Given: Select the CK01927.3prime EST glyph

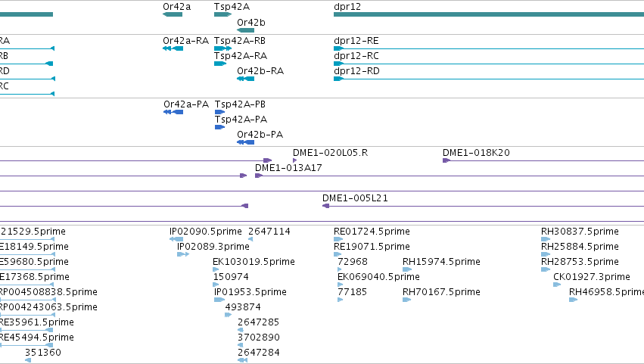Looking at the screenshot, I should pos(557,285).
